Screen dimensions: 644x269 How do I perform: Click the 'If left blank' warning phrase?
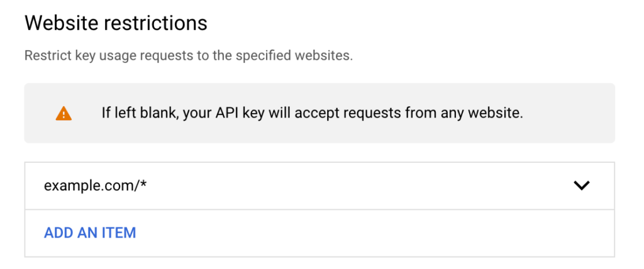pos(139,113)
